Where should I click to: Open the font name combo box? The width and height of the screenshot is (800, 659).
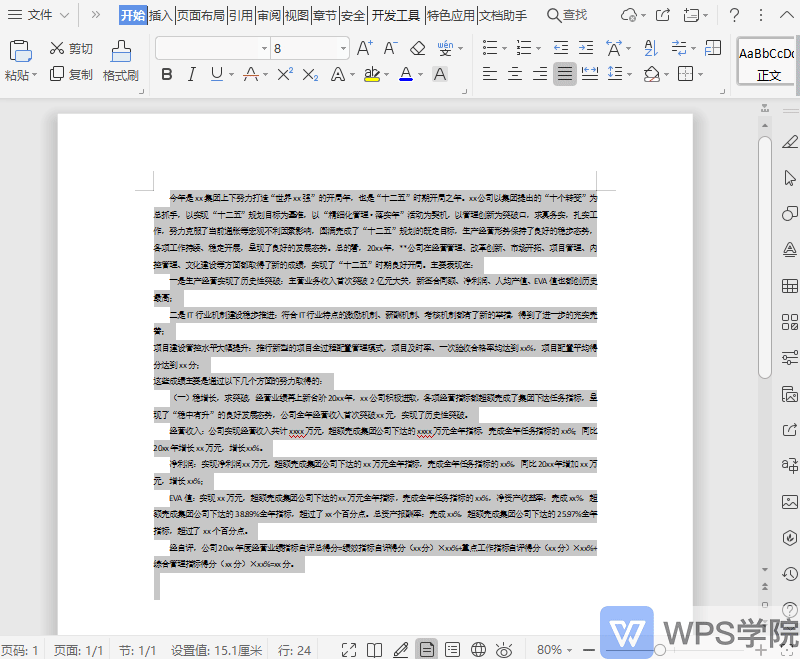point(213,48)
